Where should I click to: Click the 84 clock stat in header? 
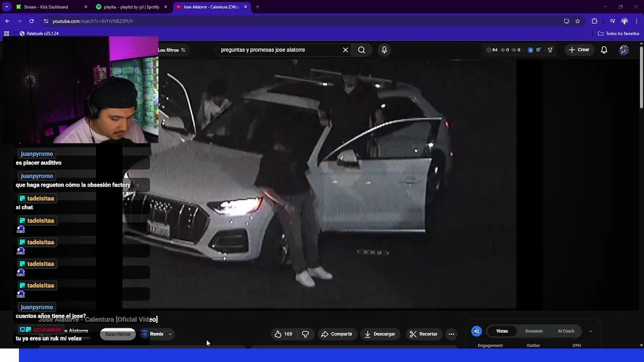click(492, 50)
